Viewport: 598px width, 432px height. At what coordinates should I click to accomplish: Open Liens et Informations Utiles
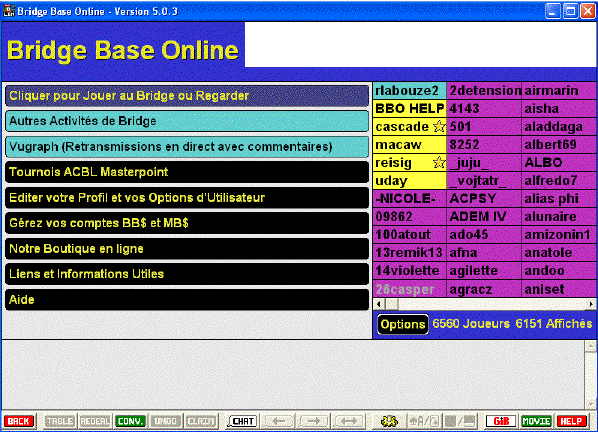click(x=187, y=274)
